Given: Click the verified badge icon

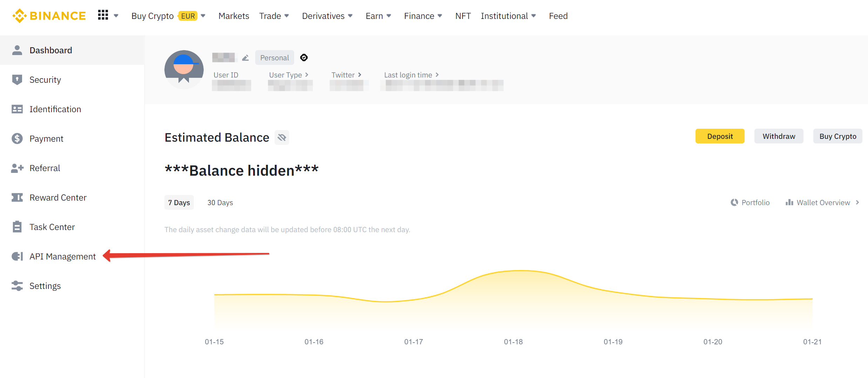Looking at the screenshot, I should coord(304,58).
